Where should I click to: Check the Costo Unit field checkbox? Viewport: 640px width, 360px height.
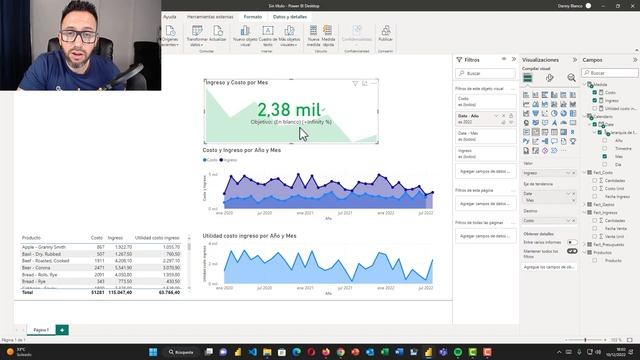click(x=595, y=189)
